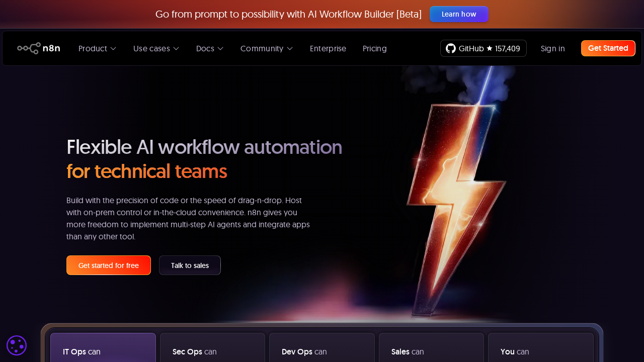The height and width of the screenshot is (362, 644).
Task: Click the GitHub 157,409 stars counter
Action: [507, 48]
